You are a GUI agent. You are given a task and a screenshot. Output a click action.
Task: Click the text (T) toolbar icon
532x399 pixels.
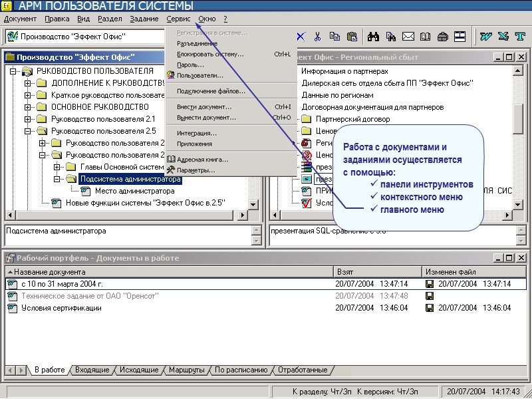tap(520, 37)
